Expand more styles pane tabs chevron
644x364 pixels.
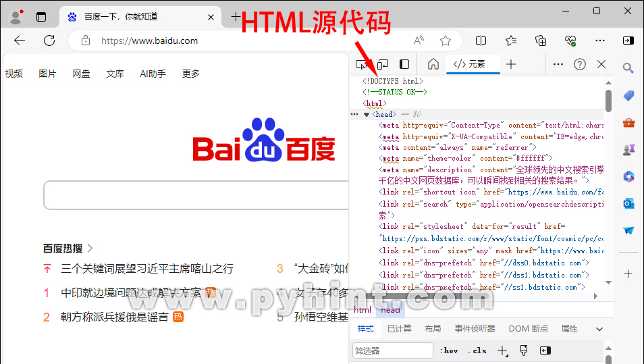[599, 329]
